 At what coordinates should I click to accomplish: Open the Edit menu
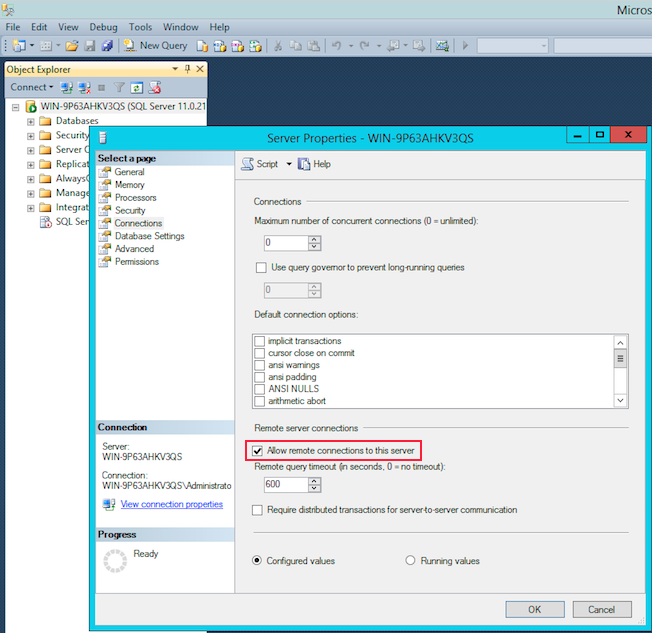tap(39, 27)
